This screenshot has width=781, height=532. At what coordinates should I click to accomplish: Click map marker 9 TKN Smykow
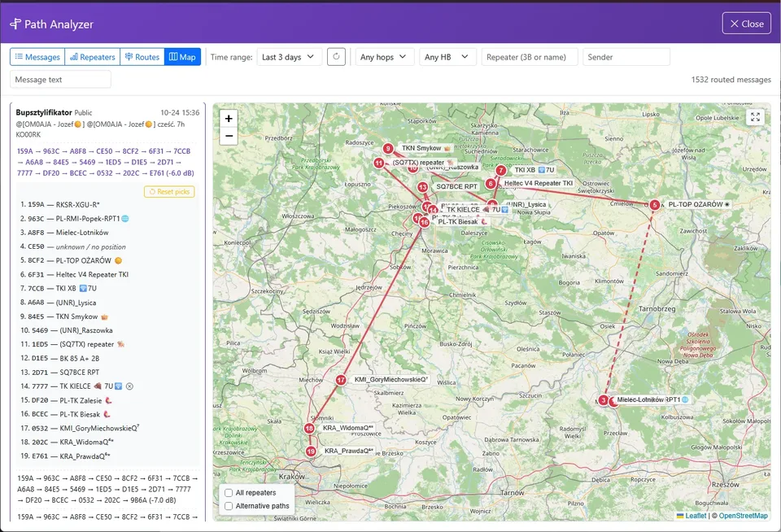388,148
